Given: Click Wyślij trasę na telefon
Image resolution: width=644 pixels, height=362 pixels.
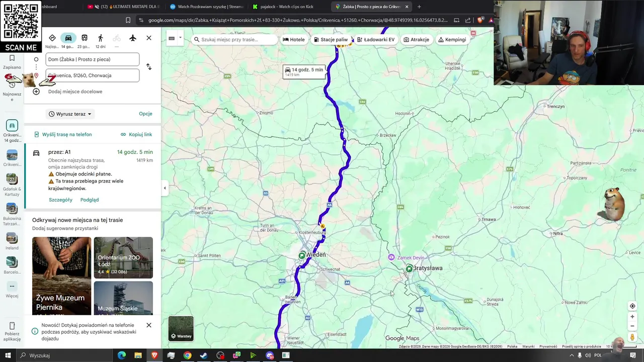Looking at the screenshot, I should pyautogui.click(x=63, y=135).
